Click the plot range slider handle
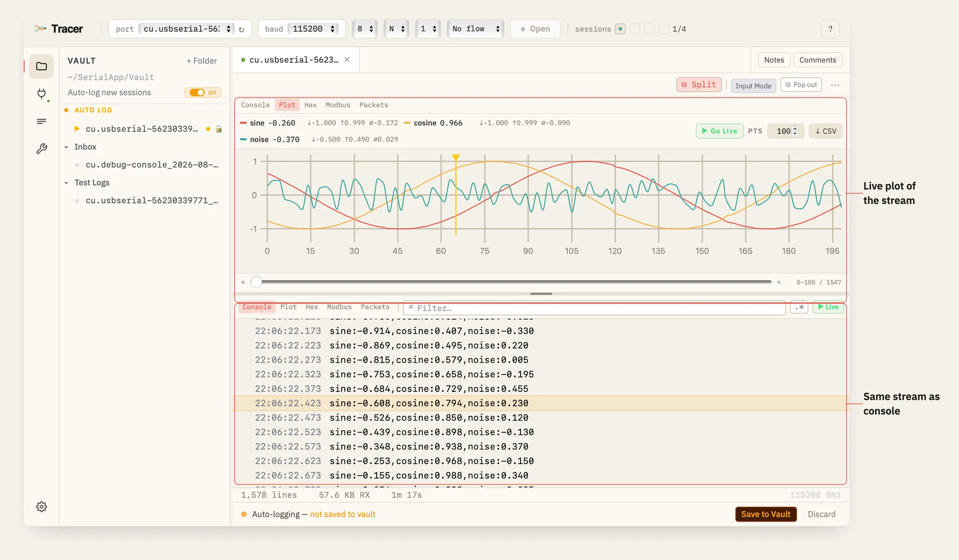The height and width of the screenshot is (560, 959). (x=256, y=282)
